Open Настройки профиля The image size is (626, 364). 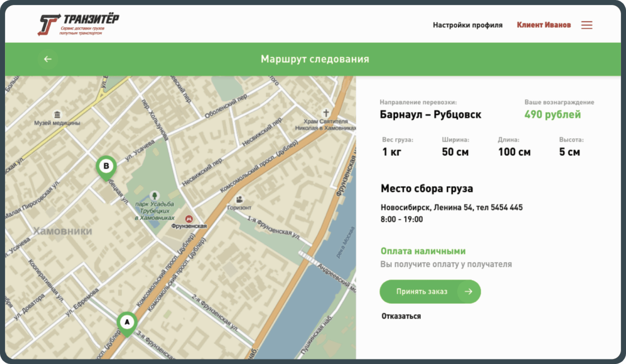pos(468,25)
